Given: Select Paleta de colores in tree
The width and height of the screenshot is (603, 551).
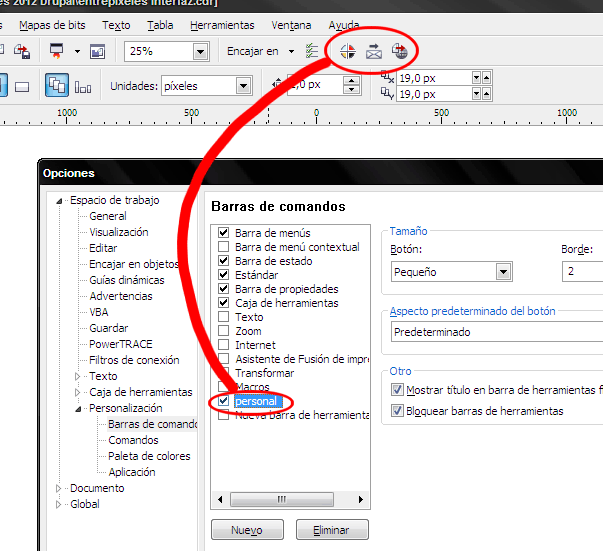Looking at the screenshot, I should pyautogui.click(x=149, y=456).
